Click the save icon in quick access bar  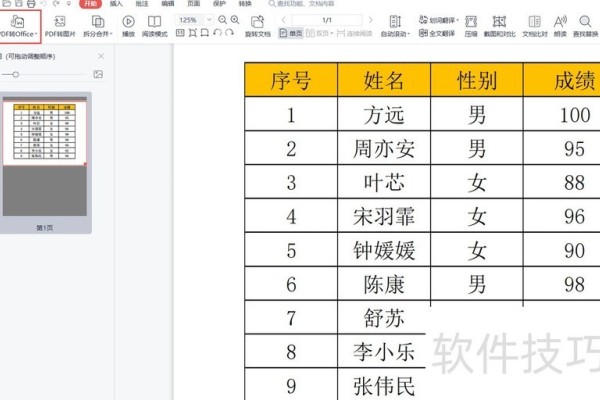pyautogui.click(x=19, y=4)
